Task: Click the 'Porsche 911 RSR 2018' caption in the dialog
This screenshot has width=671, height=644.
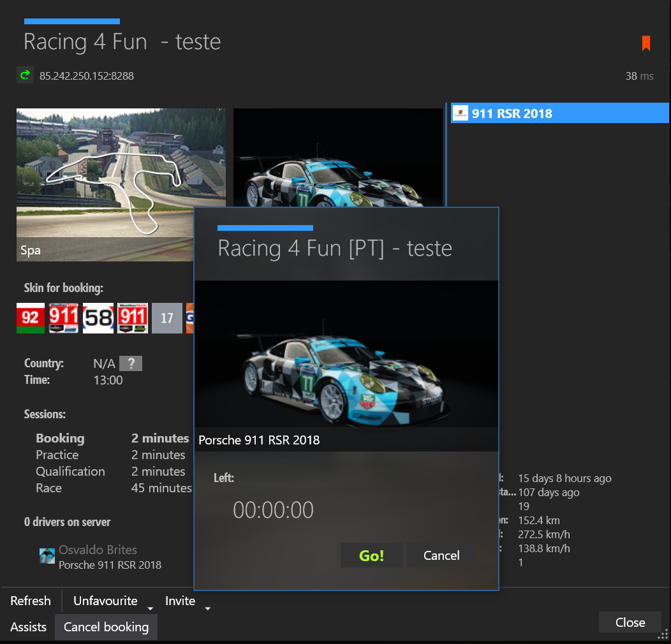Action: [259, 440]
